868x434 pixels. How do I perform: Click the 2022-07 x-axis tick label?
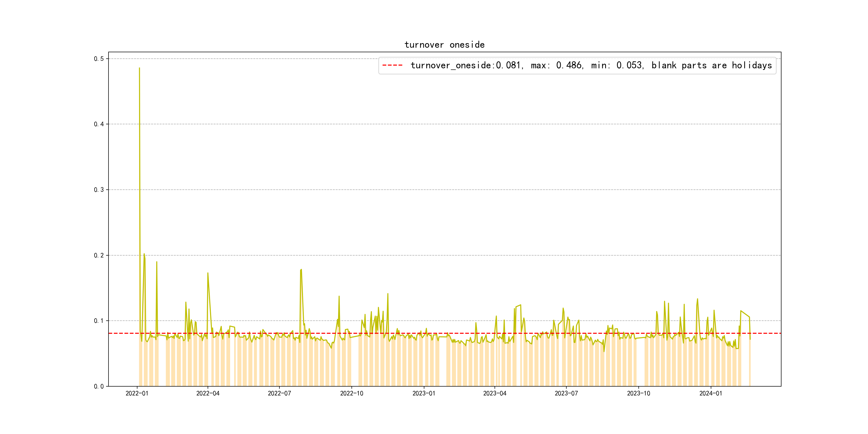[279, 393]
